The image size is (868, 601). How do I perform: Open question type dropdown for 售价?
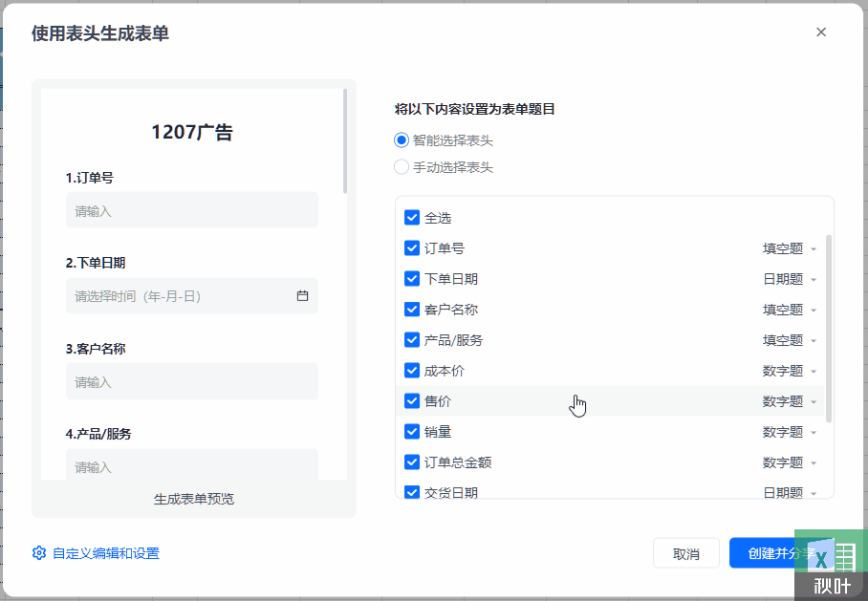790,401
